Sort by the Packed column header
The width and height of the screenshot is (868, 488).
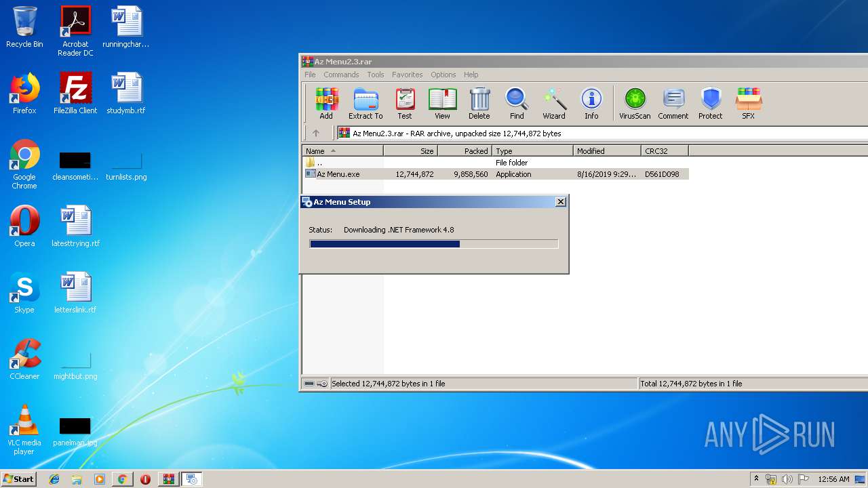coord(465,151)
